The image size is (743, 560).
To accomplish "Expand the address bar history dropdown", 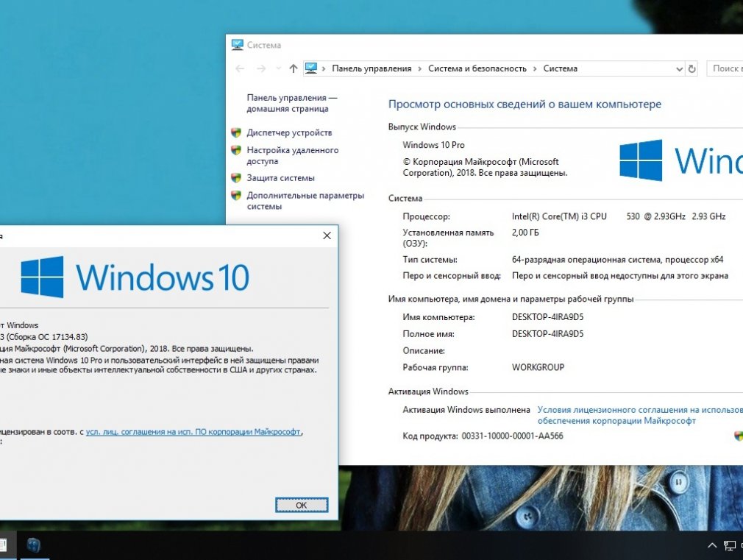I will click(679, 69).
